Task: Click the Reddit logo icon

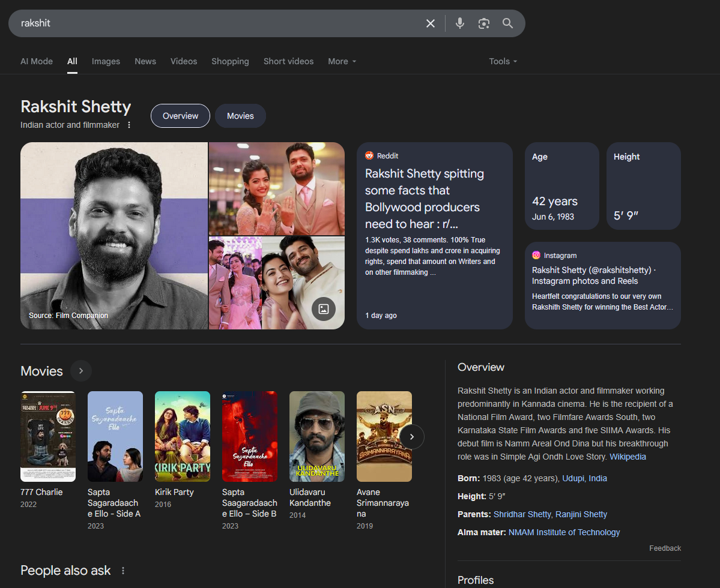Action: point(369,155)
